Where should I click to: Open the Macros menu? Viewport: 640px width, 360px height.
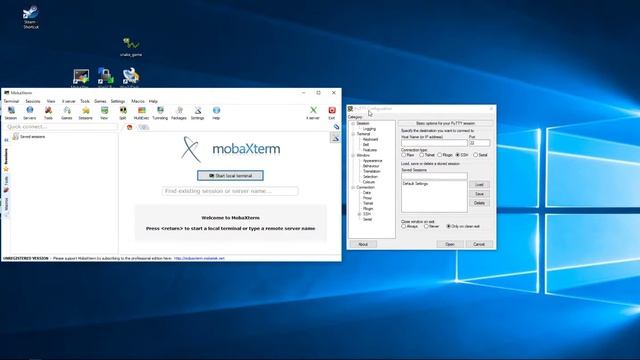tap(138, 101)
